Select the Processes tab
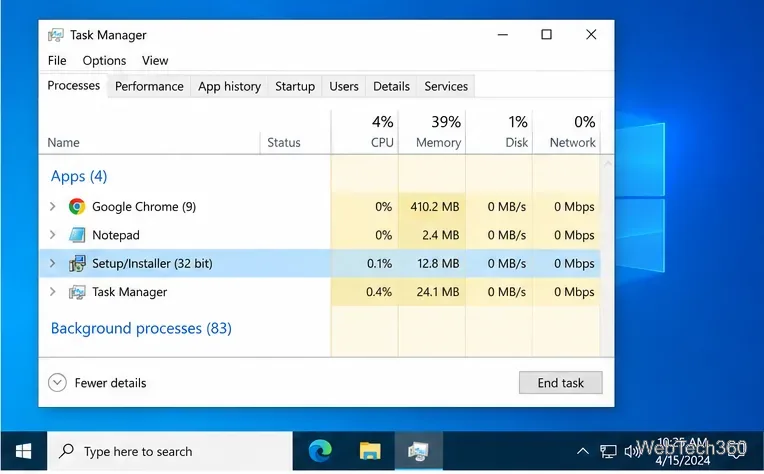Screen dimensions: 764x474 click(74, 85)
